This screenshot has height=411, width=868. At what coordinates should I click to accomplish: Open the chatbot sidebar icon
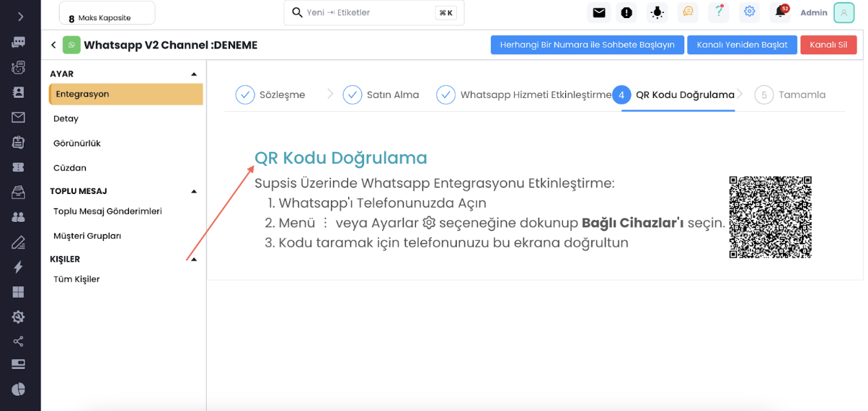[19, 67]
